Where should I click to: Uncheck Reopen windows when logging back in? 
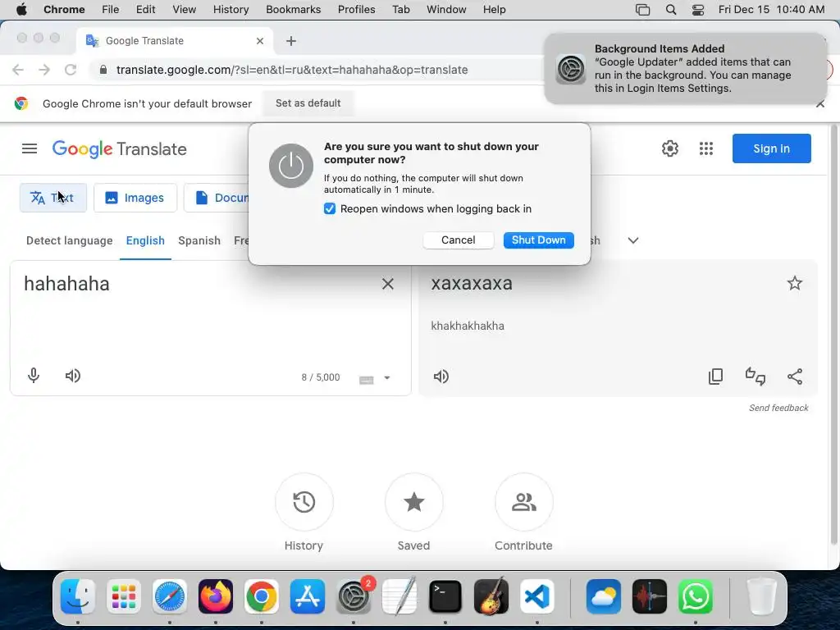coord(330,209)
